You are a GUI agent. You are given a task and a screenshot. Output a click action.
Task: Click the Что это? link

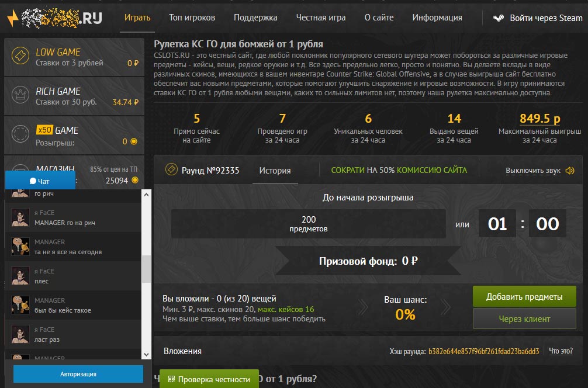pos(561,351)
